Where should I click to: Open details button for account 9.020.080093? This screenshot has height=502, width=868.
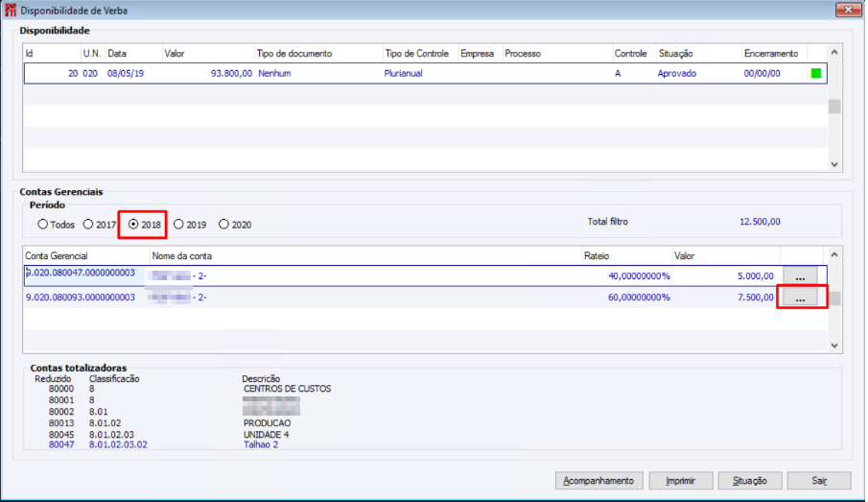[800, 298]
